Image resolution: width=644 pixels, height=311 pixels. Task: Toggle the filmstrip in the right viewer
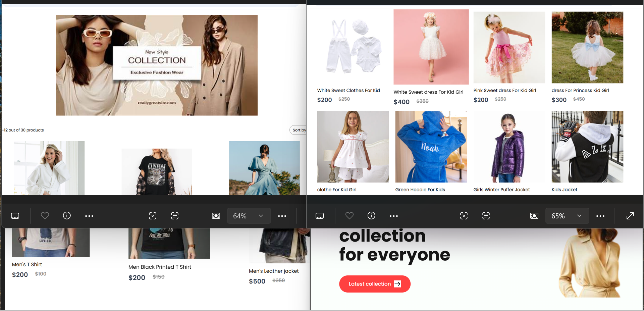pos(320,216)
